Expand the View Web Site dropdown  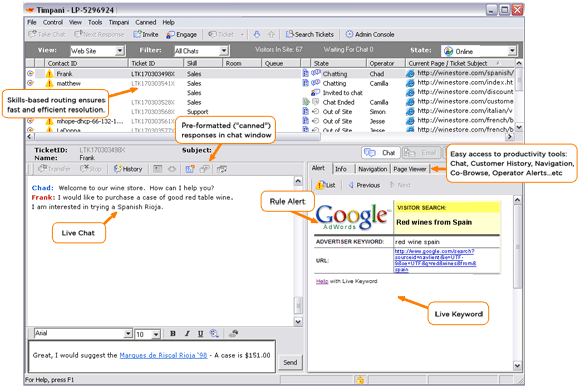(x=119, y=51)
